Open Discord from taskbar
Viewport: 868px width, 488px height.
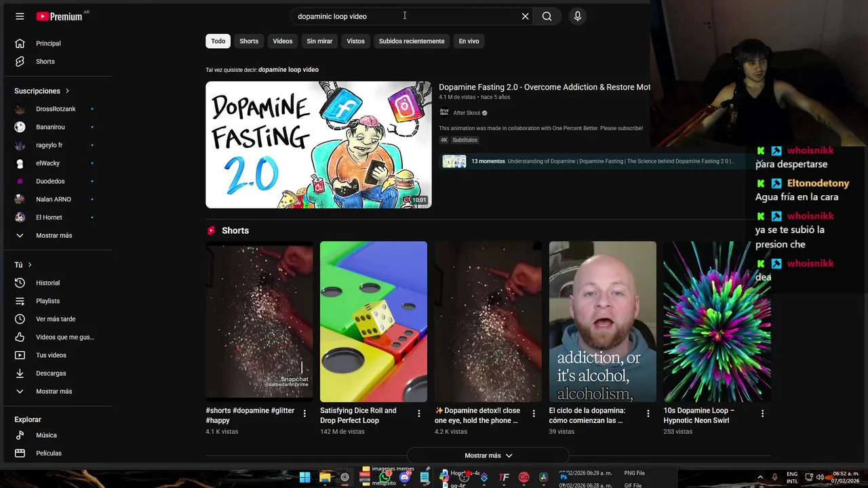pyautogui.click(x=405, y=477)
